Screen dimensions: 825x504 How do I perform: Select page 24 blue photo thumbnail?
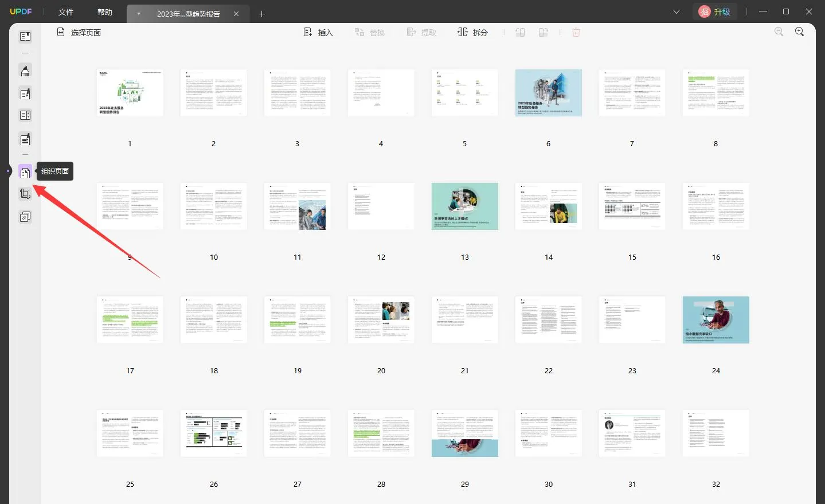tap(716, 320)
